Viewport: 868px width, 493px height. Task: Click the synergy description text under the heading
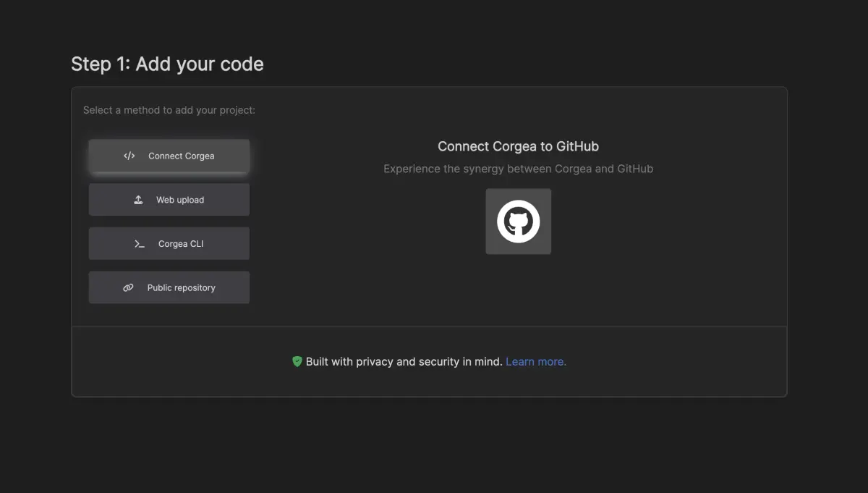pos(518,169)
